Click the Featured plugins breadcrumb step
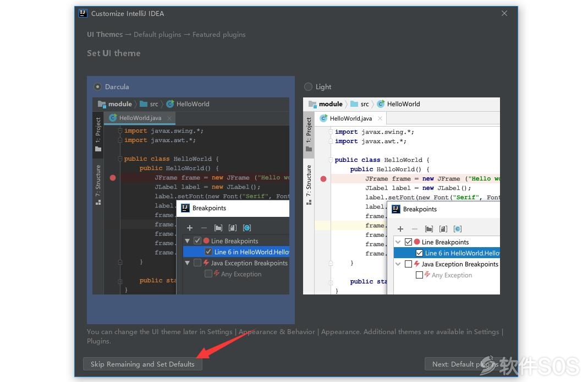 click(219, 35)
